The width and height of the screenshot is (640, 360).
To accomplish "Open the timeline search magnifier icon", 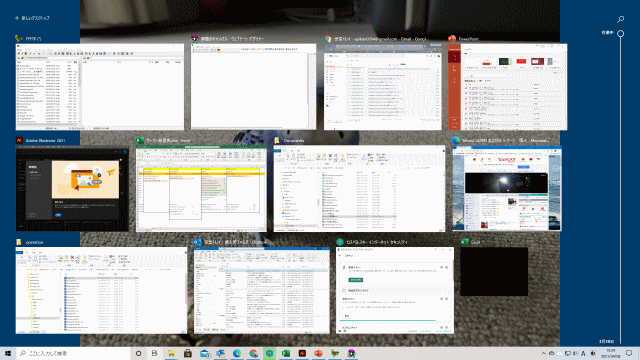I will pyautogui.click(x=620, y=19).
